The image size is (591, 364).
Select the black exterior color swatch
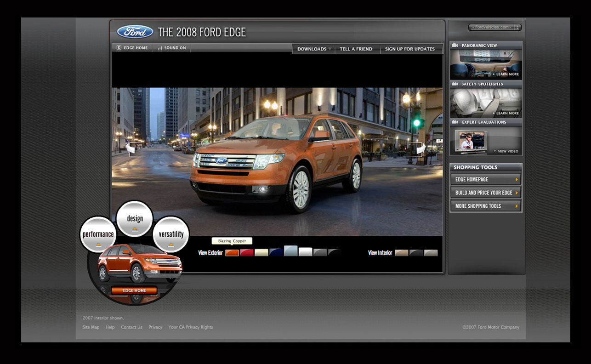click(335, 253)
